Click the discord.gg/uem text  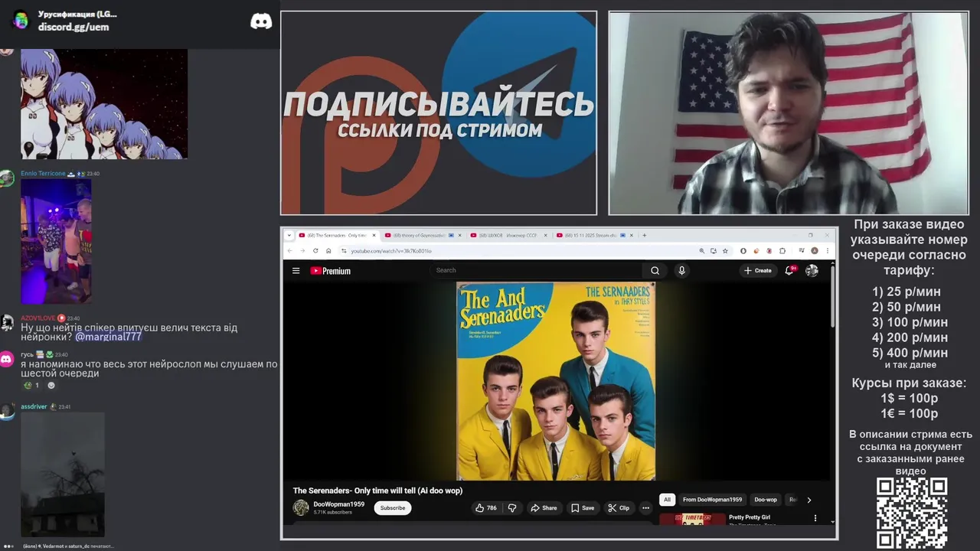(73, 27)
